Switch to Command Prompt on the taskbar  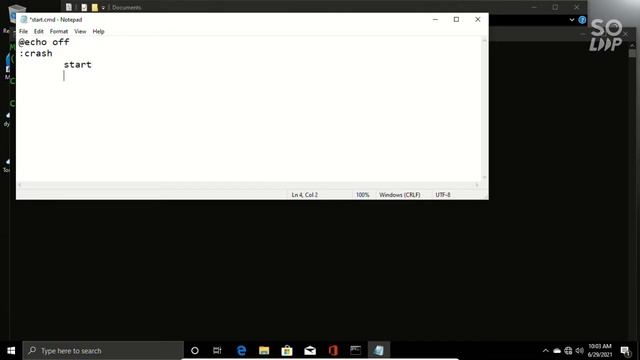coord(356,351)
